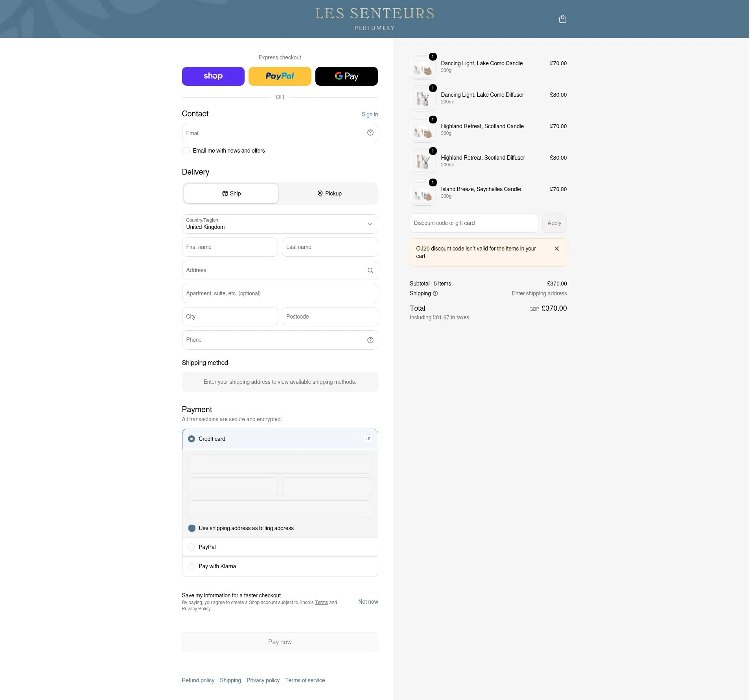The width and height of the screenshot is (755, 700).
Task: Click the £370.00 subtotal amount
Action: (557, 284)
